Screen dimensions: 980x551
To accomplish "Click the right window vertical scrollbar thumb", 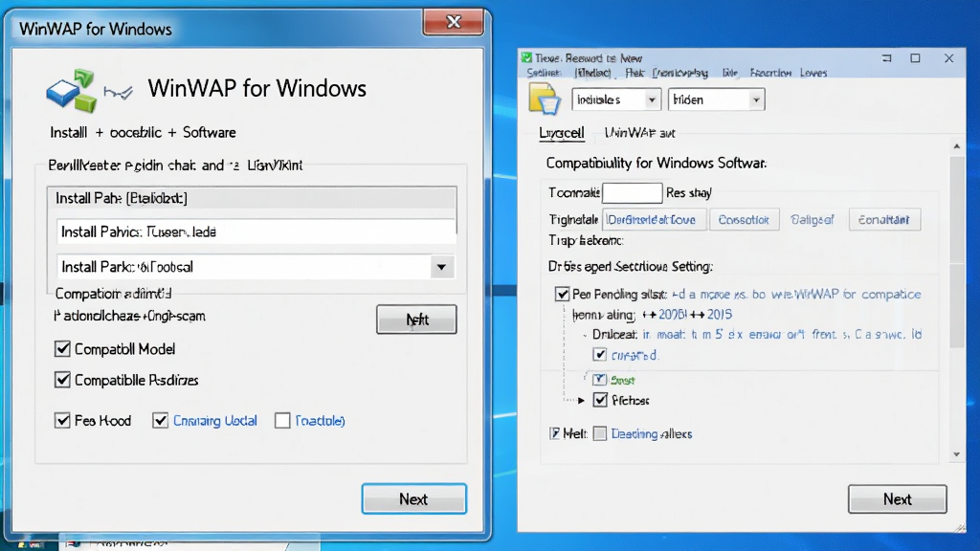I will click(956, 250).
